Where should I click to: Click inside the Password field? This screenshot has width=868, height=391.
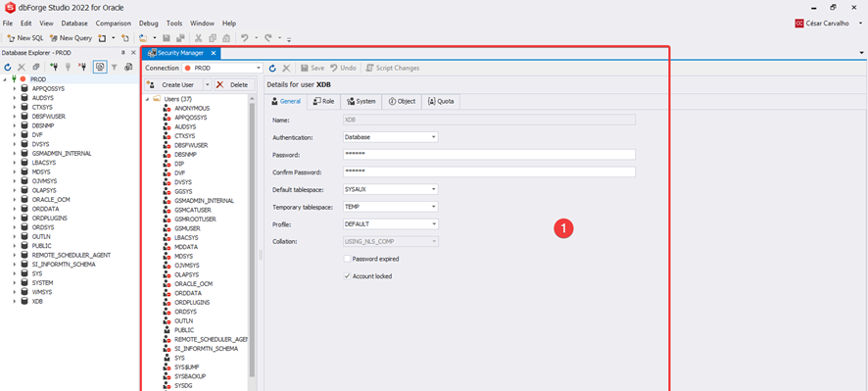click(x=490, y=155)
